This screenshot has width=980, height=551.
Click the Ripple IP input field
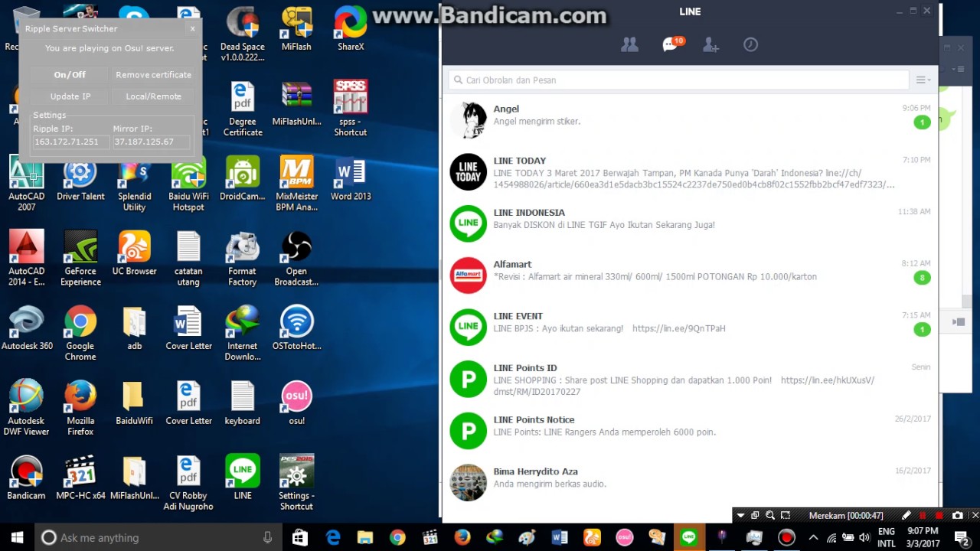pos(70,142)
